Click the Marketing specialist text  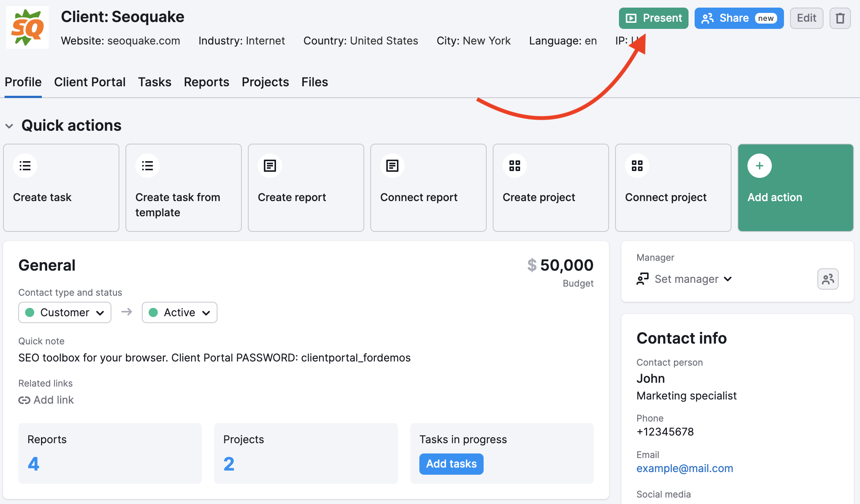point(687,396)
